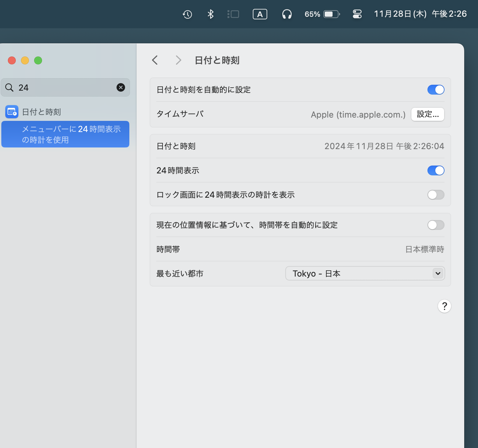This screenshot has width=478, height=448.
Task: Select 日付と時刻 in sidebar results
Action: point(41,112)
